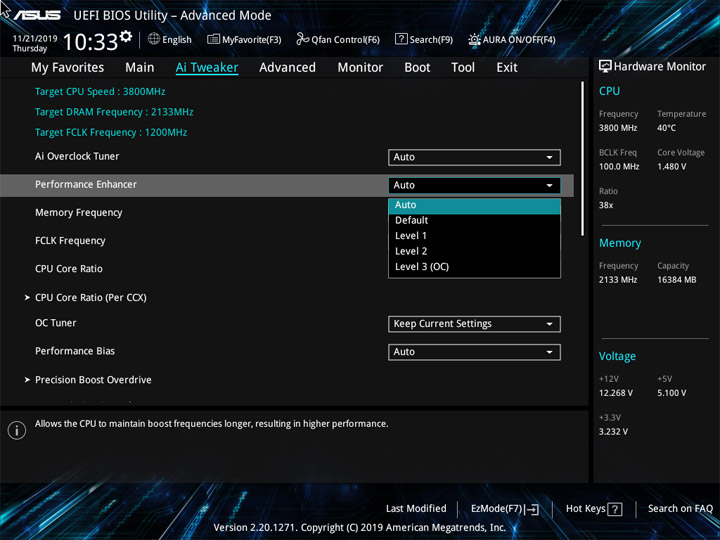Choose Level 1 option
Screen dimensions: 720x540
pyautogui.click(x=474, y=236)
